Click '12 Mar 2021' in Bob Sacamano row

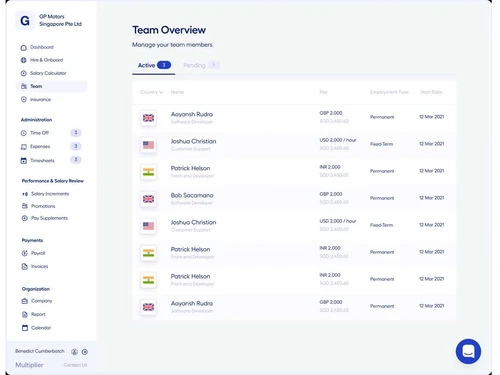coord(432,198)
